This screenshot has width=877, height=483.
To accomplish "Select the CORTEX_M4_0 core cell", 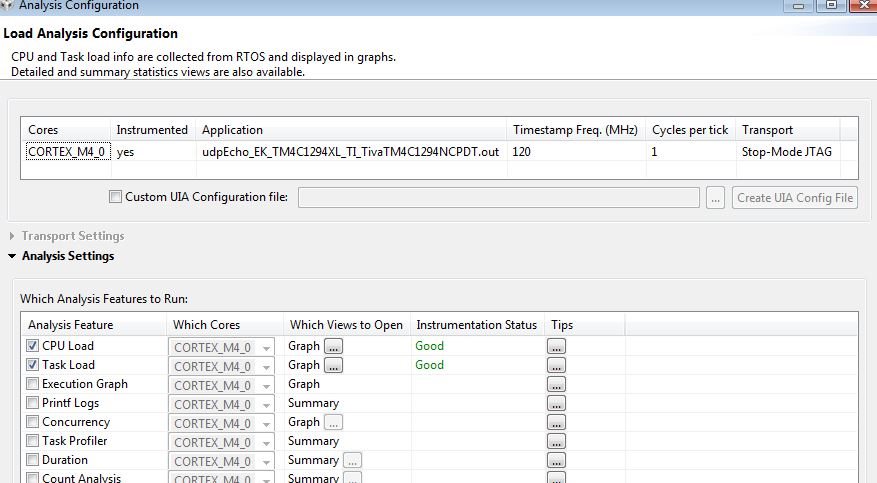I will (x=67, y=151).
